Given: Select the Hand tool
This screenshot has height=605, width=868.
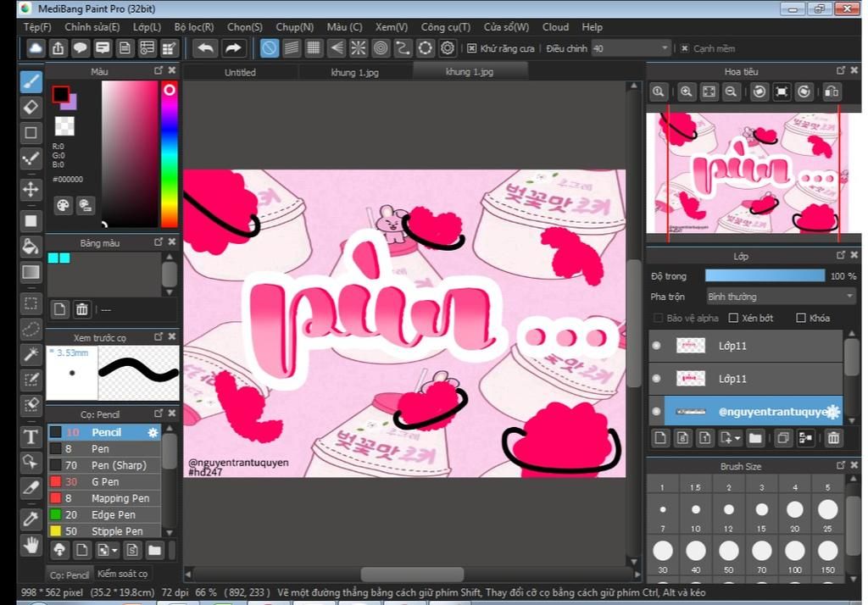Looking at the screenshot, I should point(31,545).
